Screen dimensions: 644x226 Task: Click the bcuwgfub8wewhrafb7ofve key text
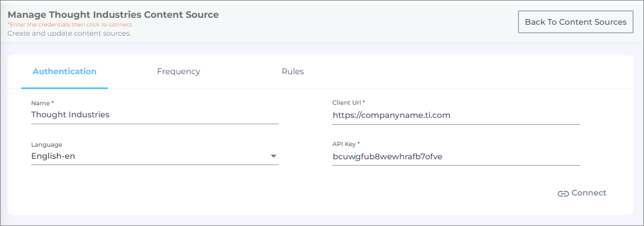coord(387,156)
